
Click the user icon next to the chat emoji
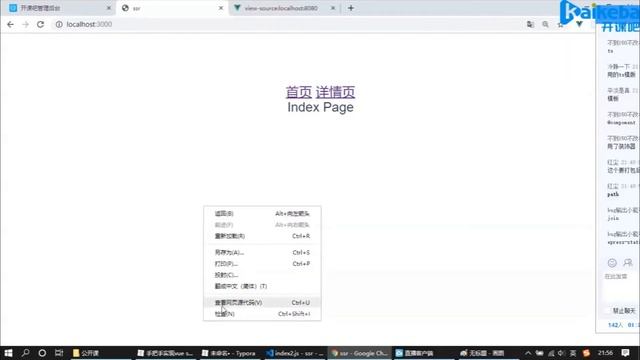628,263
